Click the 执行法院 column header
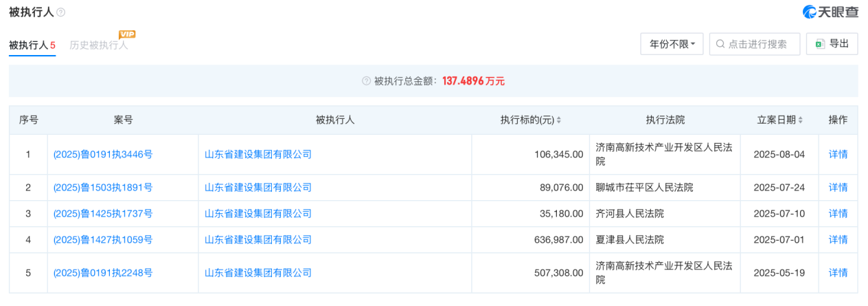 tap(665, 120)
